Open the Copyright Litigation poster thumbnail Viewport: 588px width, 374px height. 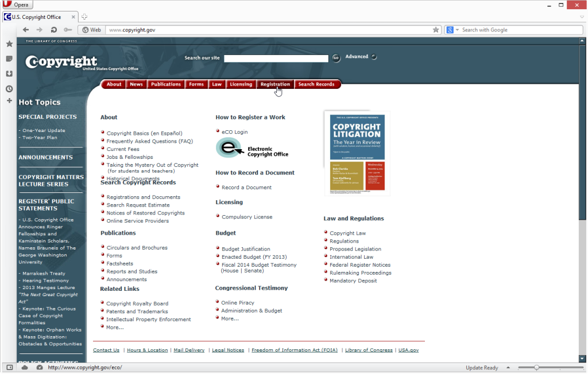click(357, 153)
